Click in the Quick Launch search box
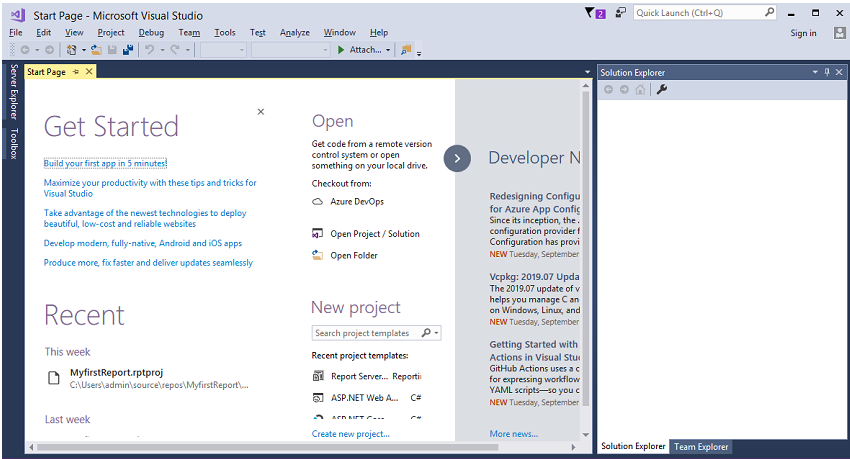 click(698, 13)
